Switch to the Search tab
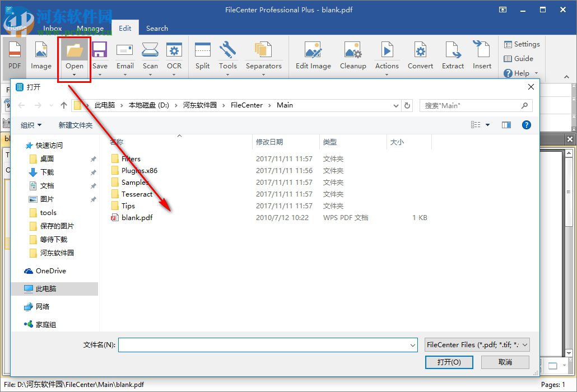Screen dimensions: 577x392 (157, 28)
